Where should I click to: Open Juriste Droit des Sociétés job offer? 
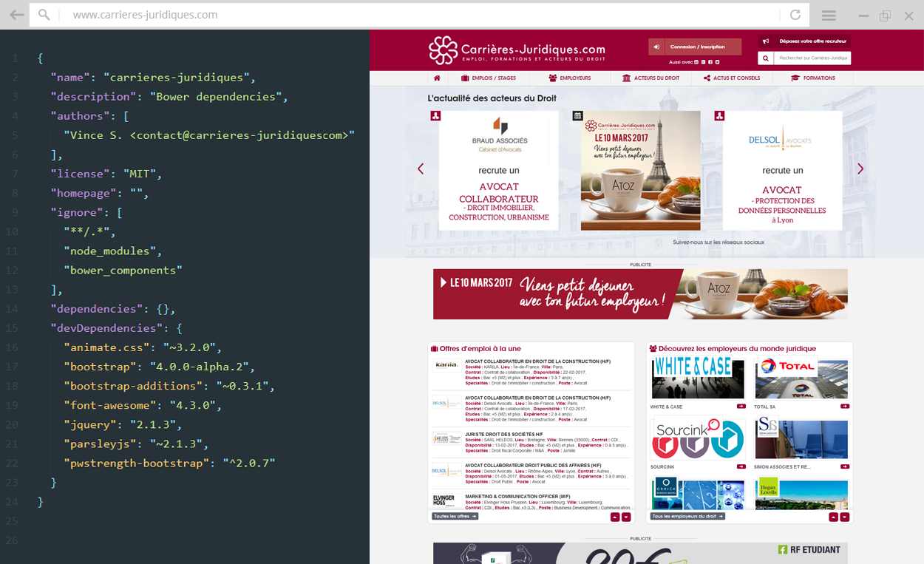tap(504, 434)
